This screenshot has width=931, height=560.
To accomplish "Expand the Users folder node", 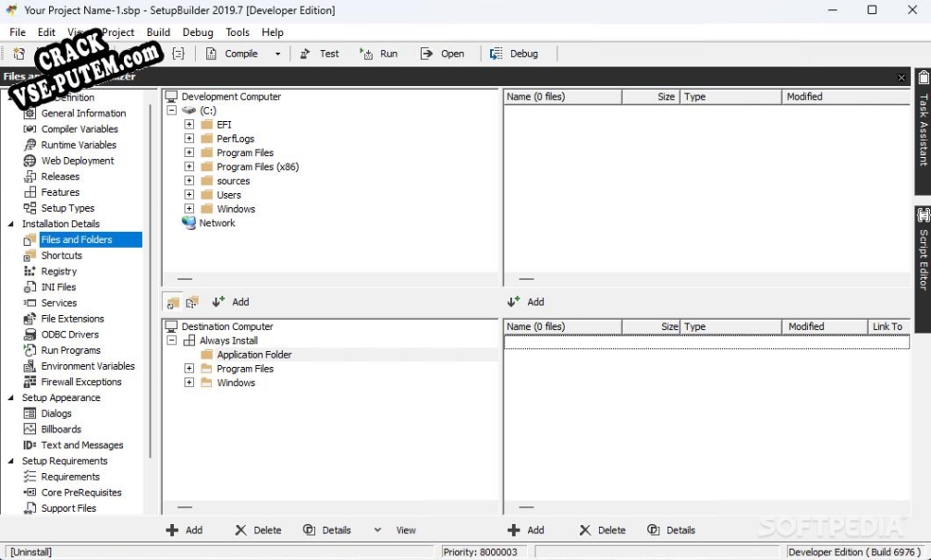I will pyautogui.click(x=189, y=195).
